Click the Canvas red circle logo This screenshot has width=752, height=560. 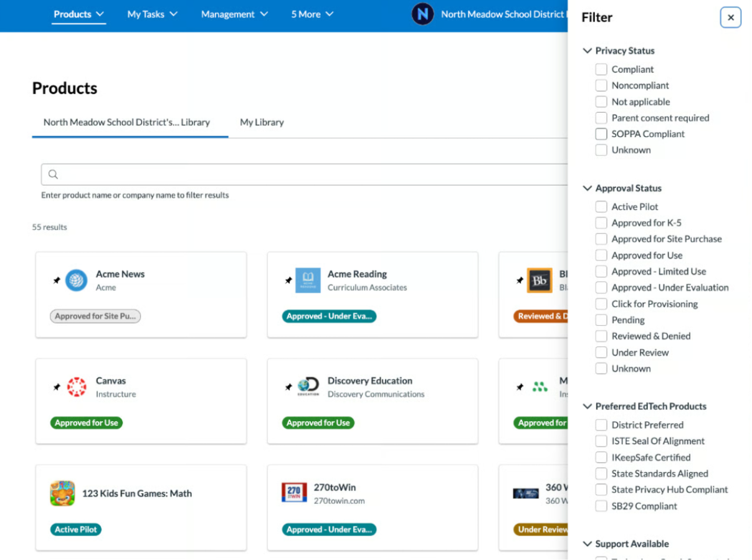(x=77, y=387)
